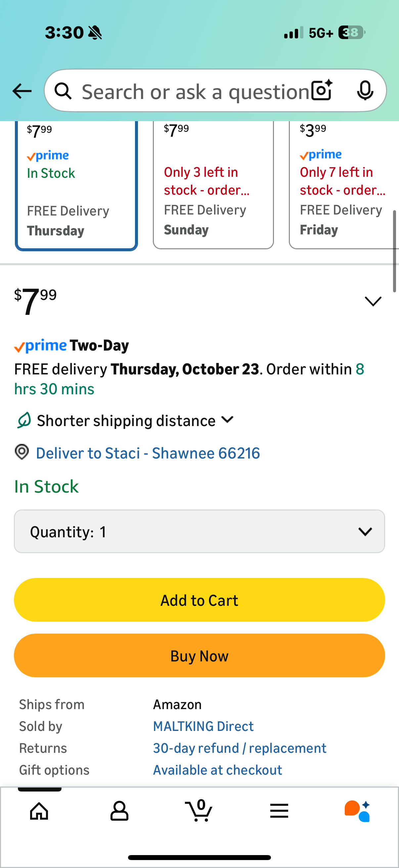Viewport: 399px width, 868px height.
Task: Tap the search input field
Action: 195,91
